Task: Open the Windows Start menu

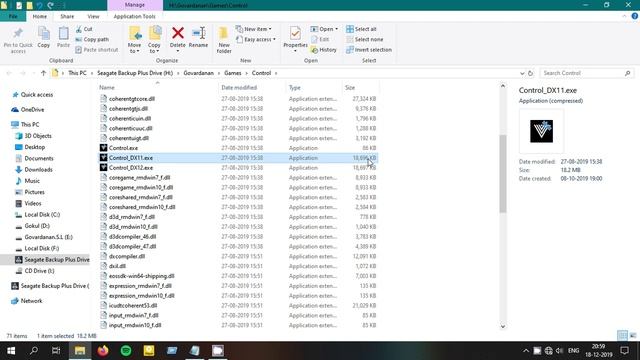Action: 11,351
